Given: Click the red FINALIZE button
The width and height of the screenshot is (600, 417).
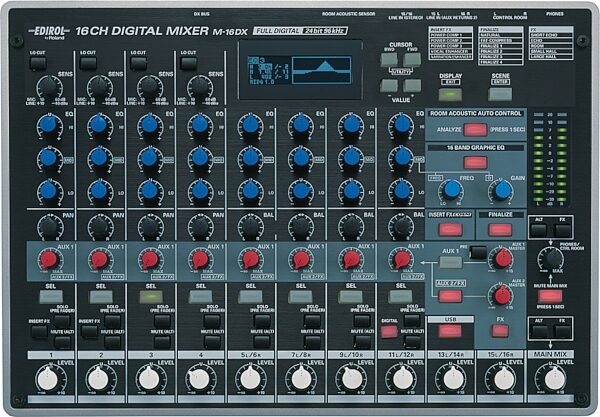Looking at the screenshot, I should pos(500,230).
